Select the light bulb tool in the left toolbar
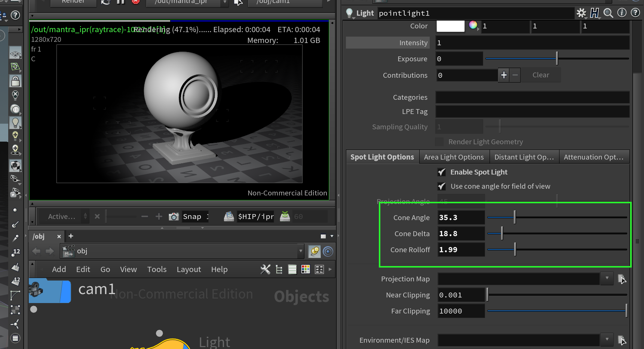Viewport: 644px width, 349px height. (x=15, y=122)
